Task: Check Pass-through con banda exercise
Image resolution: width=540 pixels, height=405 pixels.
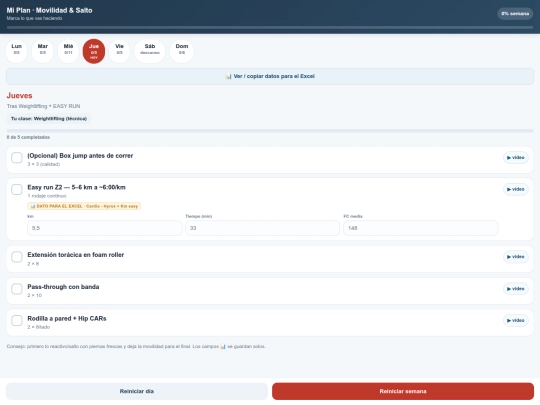Action: (x=17, y=289)
